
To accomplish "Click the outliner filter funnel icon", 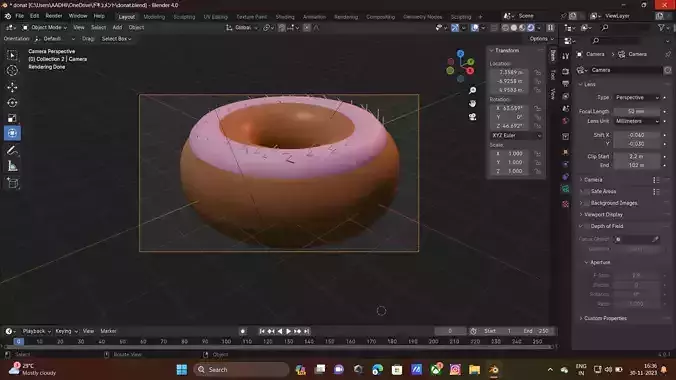I will tap(661, 28).
